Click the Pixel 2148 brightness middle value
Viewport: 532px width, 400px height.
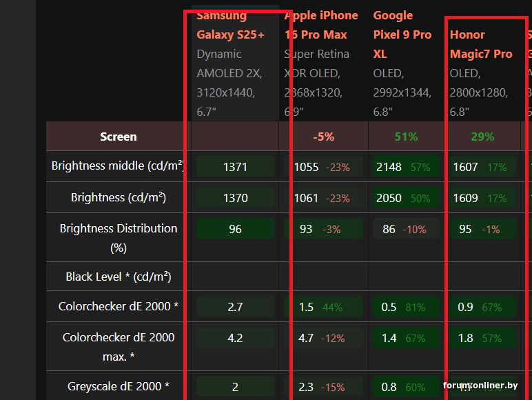pos(389,167)
